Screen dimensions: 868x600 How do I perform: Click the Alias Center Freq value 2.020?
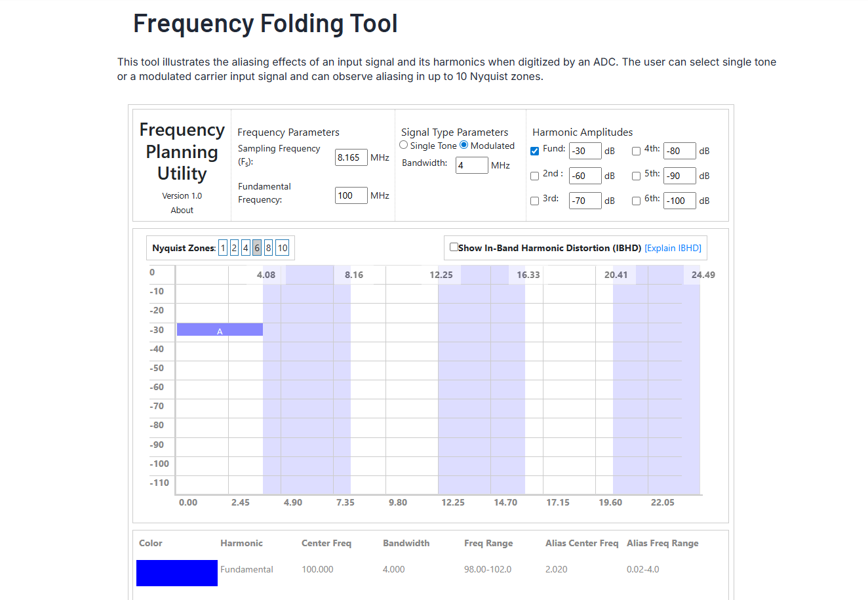coord(556,569)
